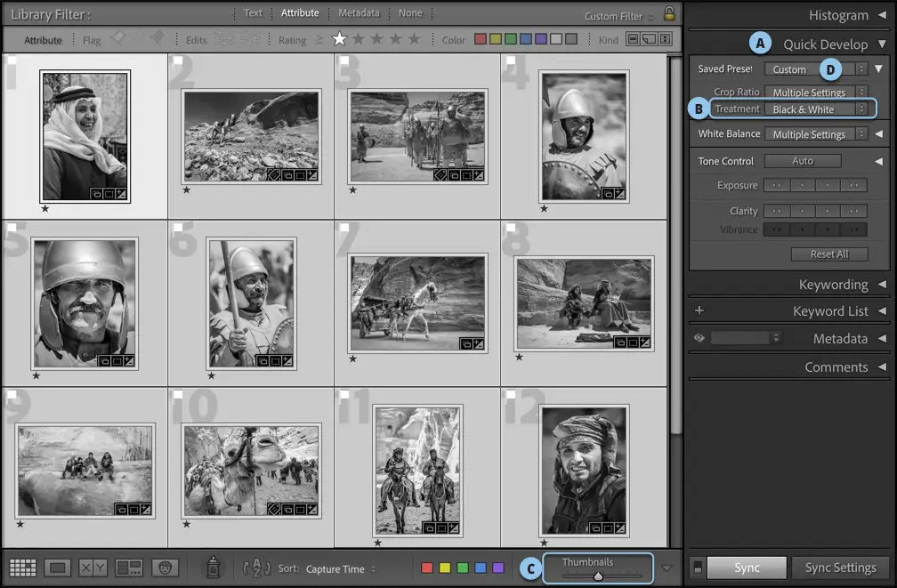Expand the Histogram panel
This screenshot has width=897, height=588.
[837, 15]
